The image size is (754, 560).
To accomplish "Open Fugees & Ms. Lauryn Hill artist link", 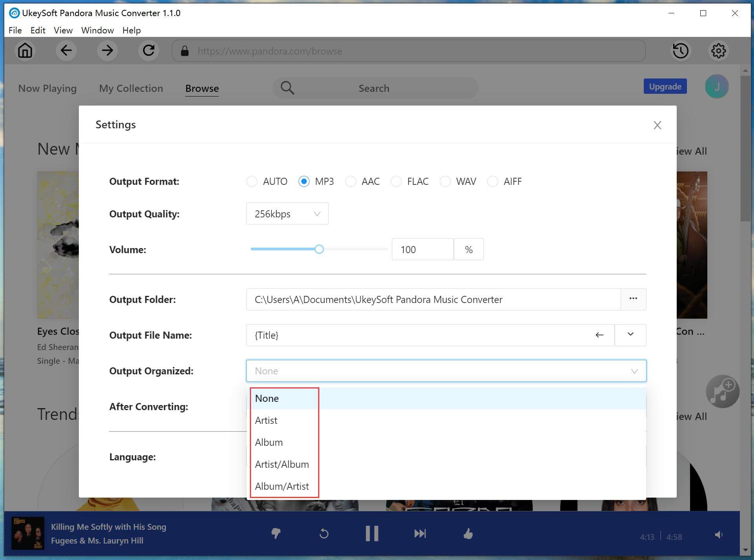I will coord(97,540).
